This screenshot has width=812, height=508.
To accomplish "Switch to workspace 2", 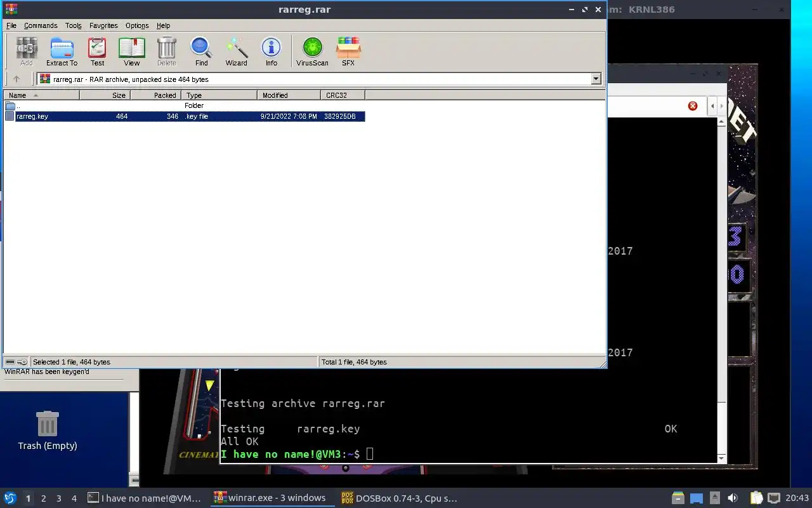I will click(44, 498).
